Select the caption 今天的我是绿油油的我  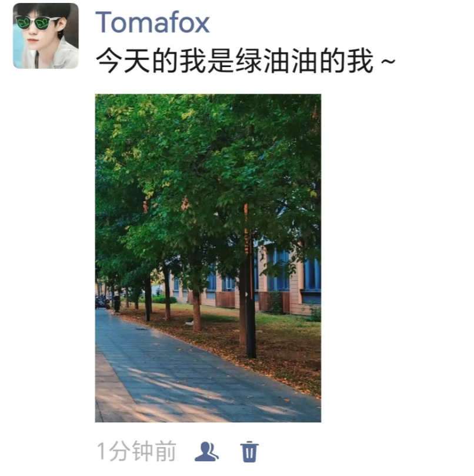[x=234, y=61]
